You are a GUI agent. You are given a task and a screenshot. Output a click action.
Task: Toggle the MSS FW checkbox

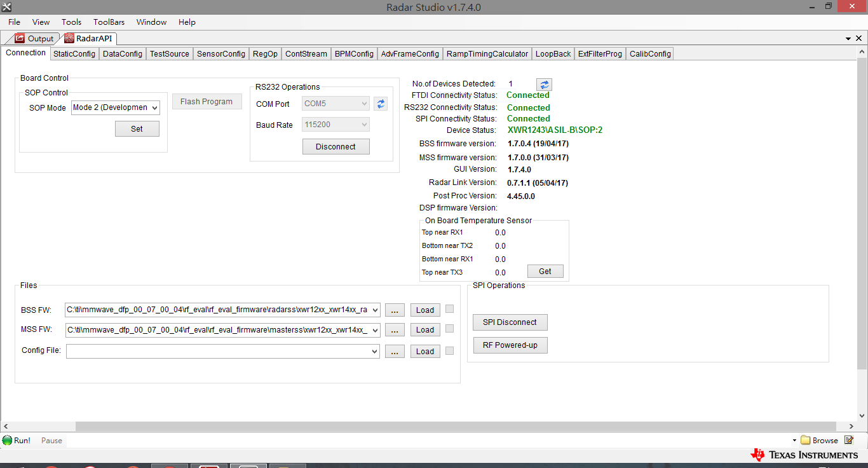pyautogui.click(x=449, y=329)
